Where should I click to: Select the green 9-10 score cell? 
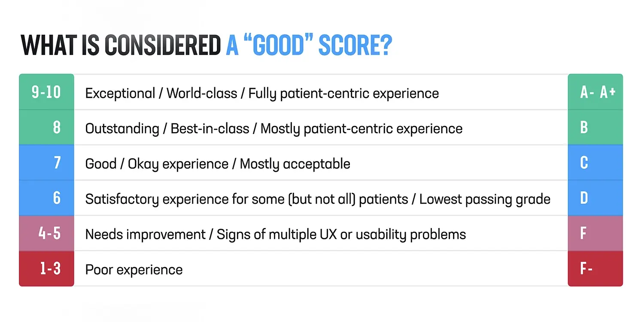click(46, 93)
